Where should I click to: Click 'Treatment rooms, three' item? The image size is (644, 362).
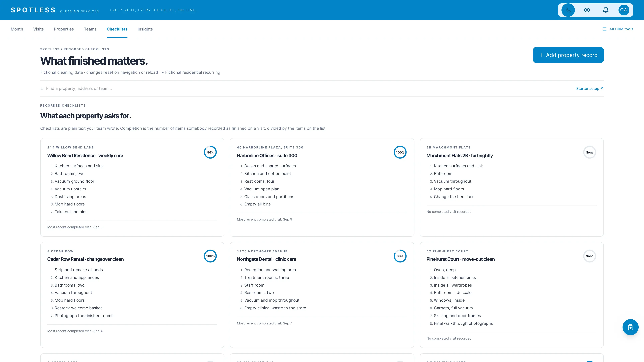(x=266, y=278)
